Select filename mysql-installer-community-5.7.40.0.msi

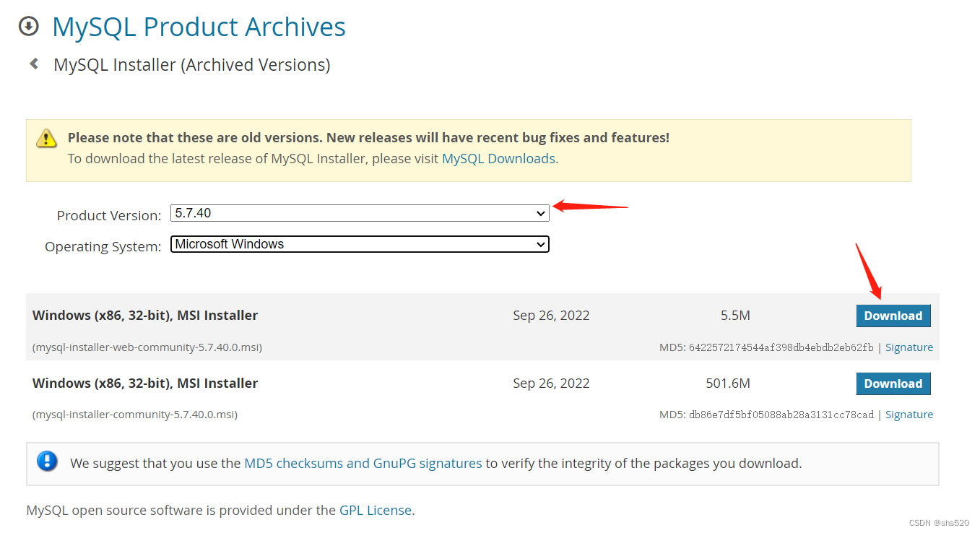point(135,415)
